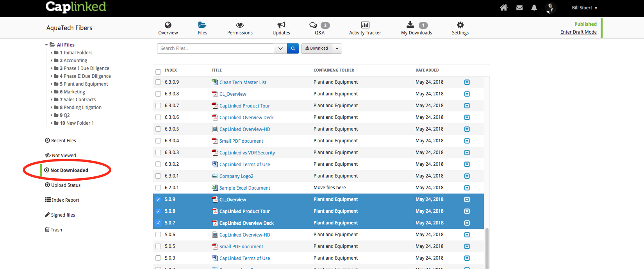Screen dimensions: 644x269
Task: Switch to the Files tab
Action: coord(202,29)
